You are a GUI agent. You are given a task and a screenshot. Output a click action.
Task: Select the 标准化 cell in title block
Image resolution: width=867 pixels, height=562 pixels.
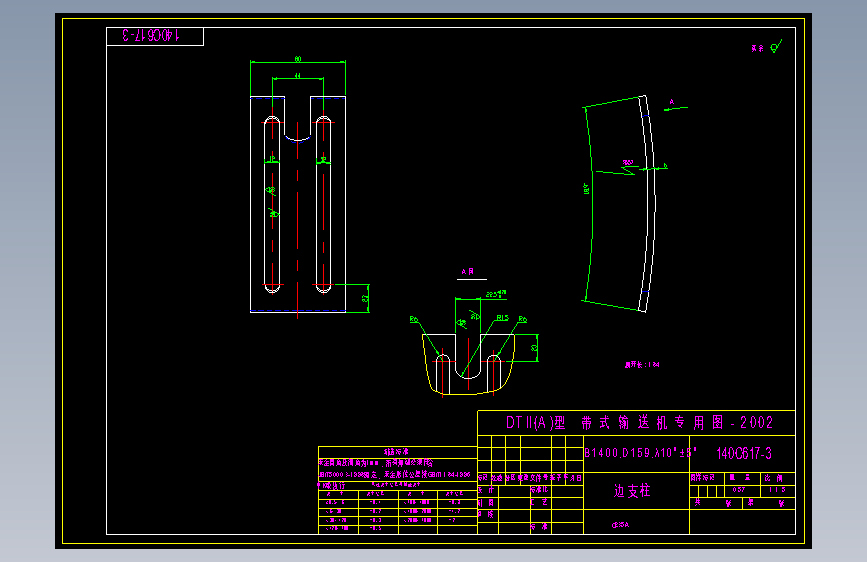539,490
